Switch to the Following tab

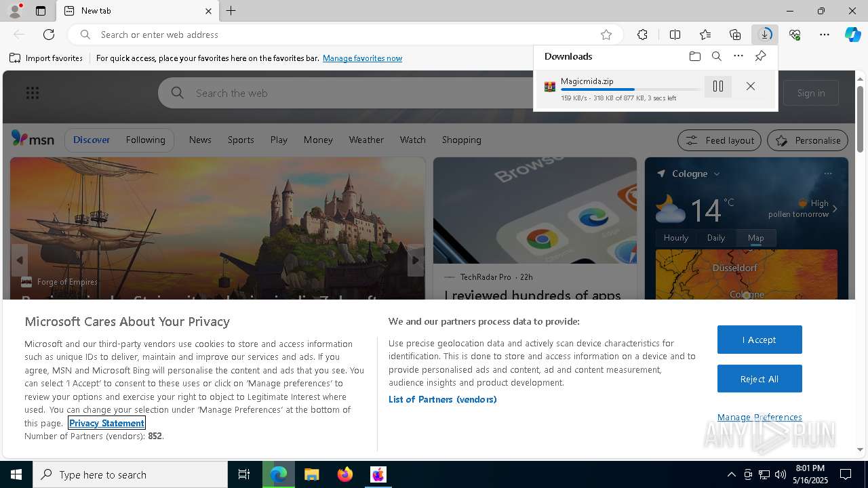coord(145,140)
